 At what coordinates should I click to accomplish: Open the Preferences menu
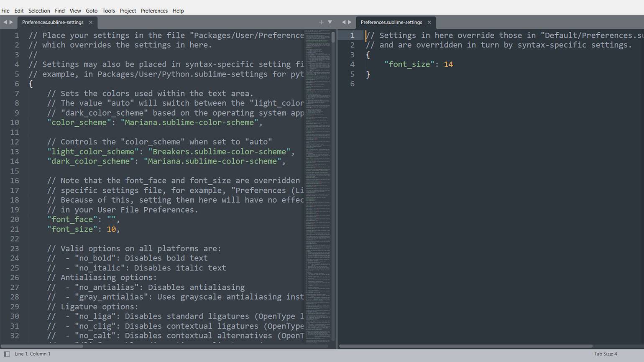pos(154,11)
